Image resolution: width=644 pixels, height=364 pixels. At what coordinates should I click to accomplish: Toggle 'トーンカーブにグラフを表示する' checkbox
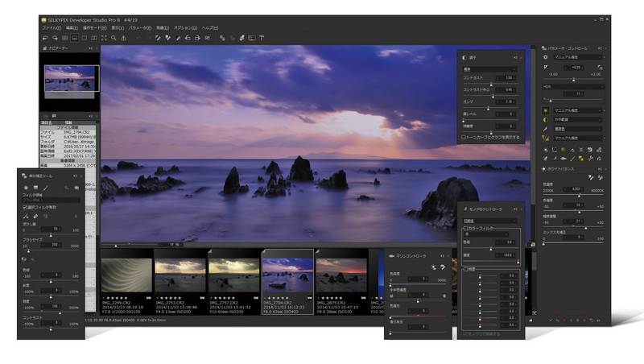[462, 137]
